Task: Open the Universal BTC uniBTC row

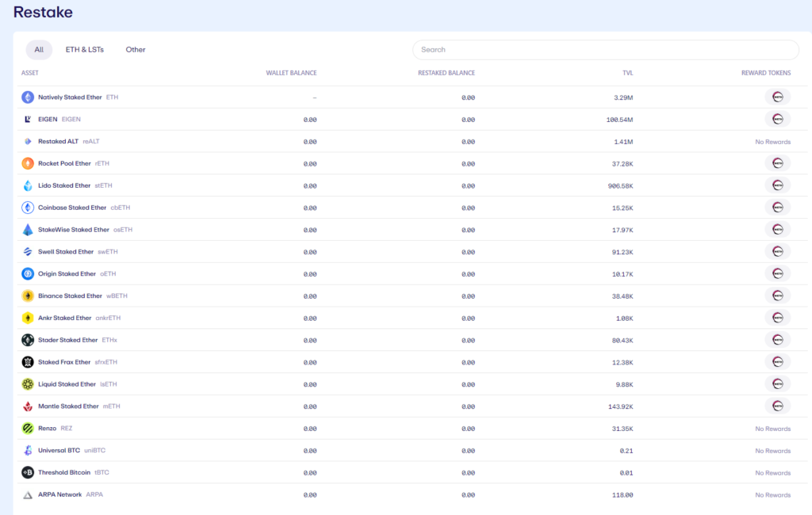Action: (x=412, y=451)
